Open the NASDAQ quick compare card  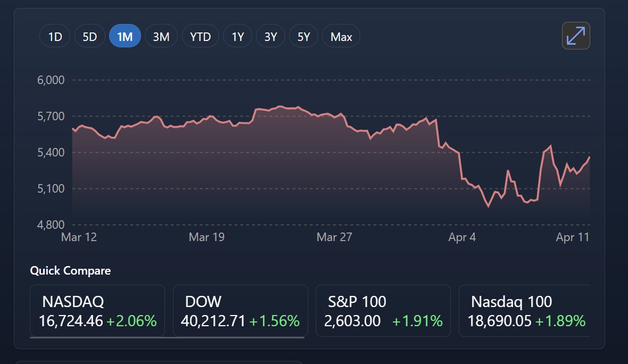[x=97, y=311]
